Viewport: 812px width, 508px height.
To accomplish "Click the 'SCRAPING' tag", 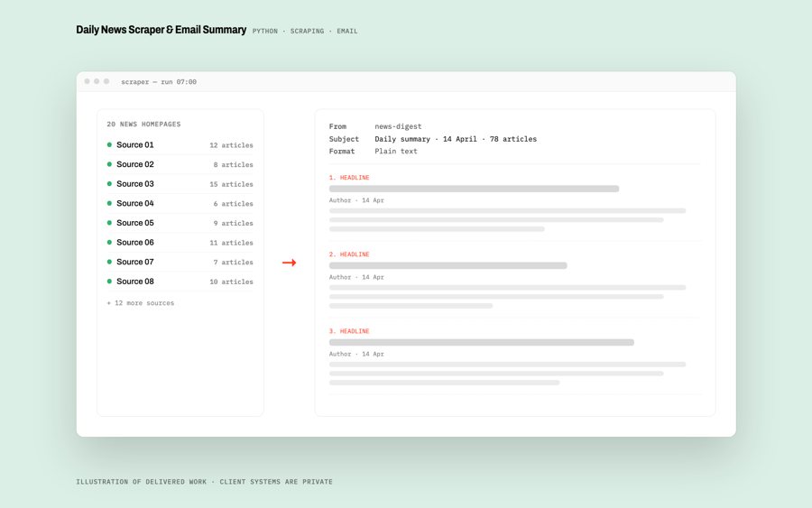I will 307,31.
